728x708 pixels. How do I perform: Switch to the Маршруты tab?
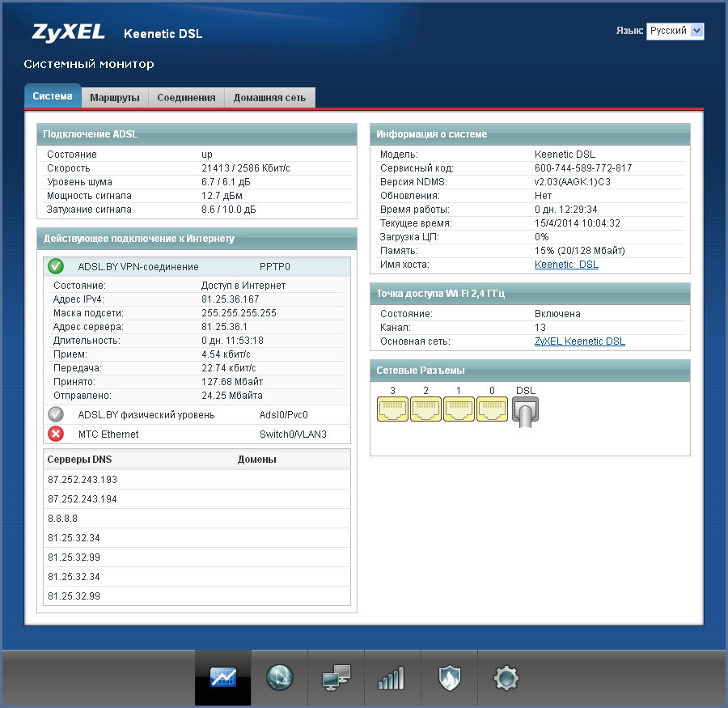click(x=114, y=97)
